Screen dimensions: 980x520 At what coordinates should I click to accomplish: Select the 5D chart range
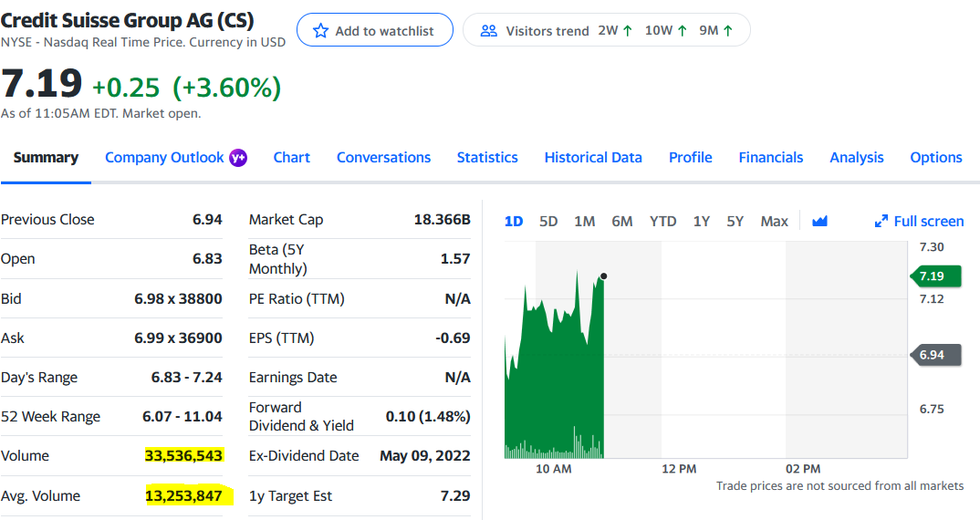548,222
